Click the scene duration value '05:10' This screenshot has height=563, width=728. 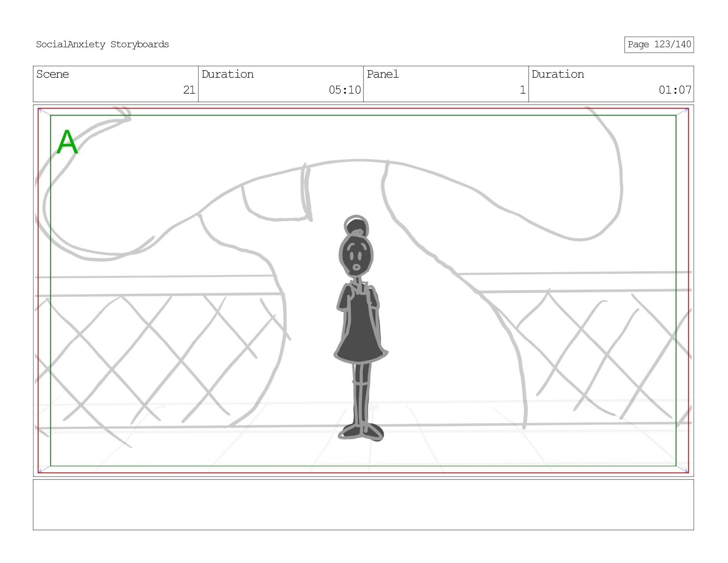pos(345,90)
